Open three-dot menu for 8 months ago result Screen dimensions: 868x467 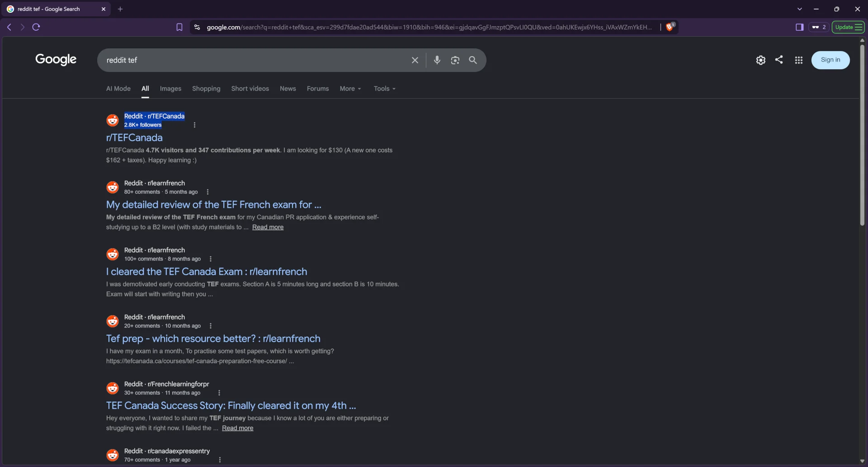pos(211,259)
